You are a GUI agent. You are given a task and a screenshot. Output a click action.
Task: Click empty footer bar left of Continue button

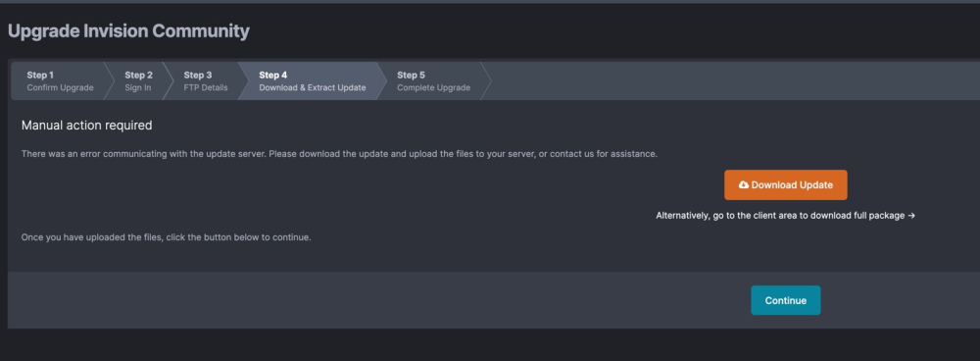coord(375,300)
